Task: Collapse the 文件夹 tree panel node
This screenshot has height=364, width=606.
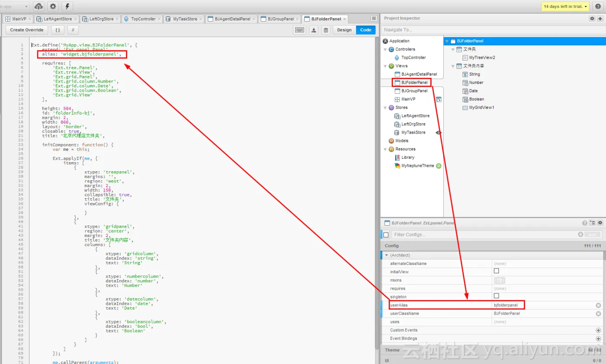Action: 453,50
